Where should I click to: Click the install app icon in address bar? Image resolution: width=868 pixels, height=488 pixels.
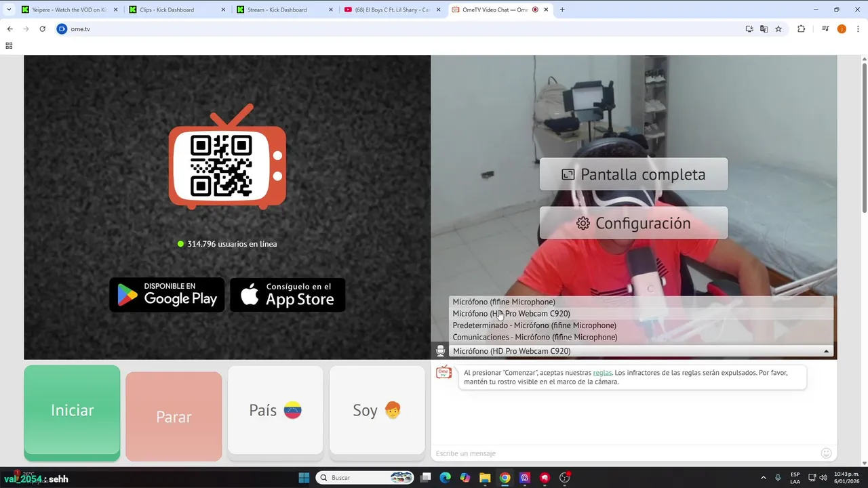tap(749, 29)
